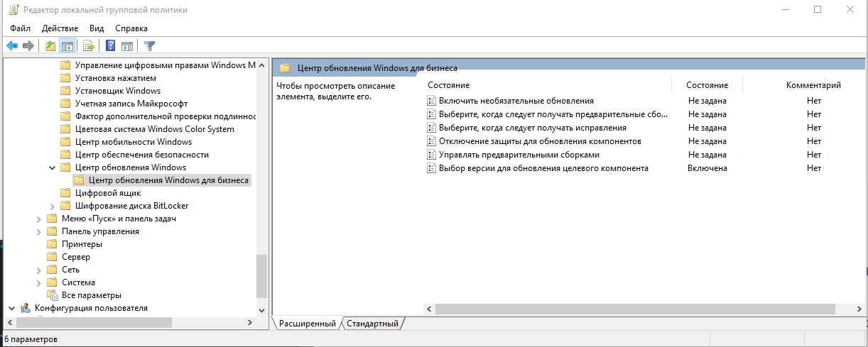Click the Все параметры tree icon
868x347 pixels.
52,295
